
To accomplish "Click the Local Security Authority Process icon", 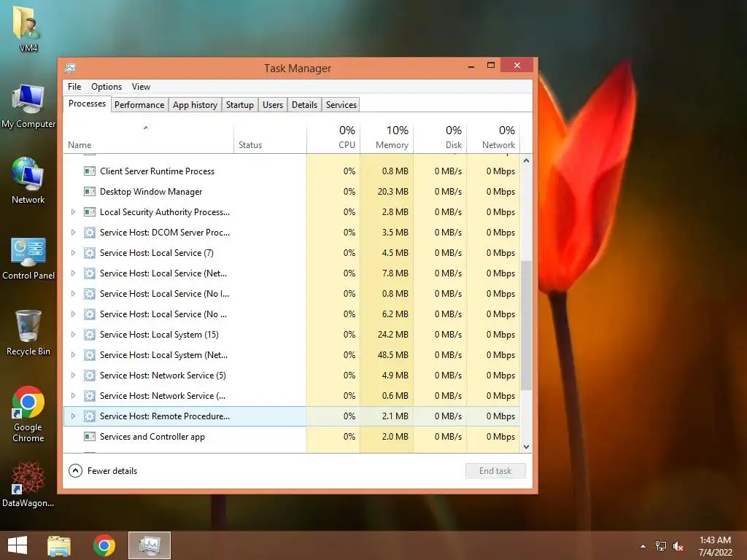I will (90, 212).
